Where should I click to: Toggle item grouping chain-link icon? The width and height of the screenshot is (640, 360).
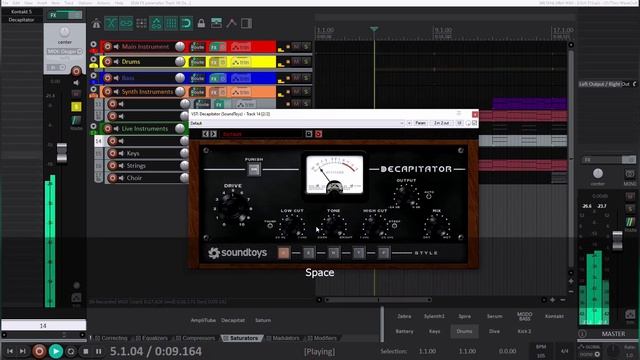pyautogui.click(x=126, y=23)
